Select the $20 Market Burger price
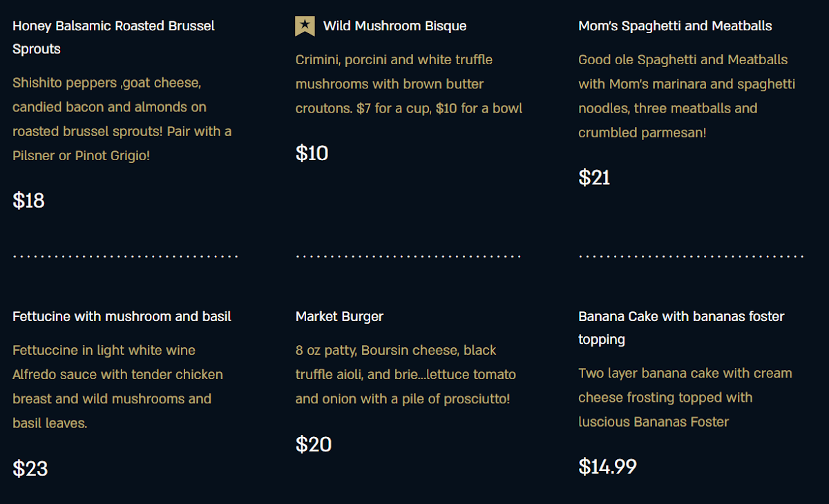The width and height of the screenshot is (829, 504). tap(314, 445)
